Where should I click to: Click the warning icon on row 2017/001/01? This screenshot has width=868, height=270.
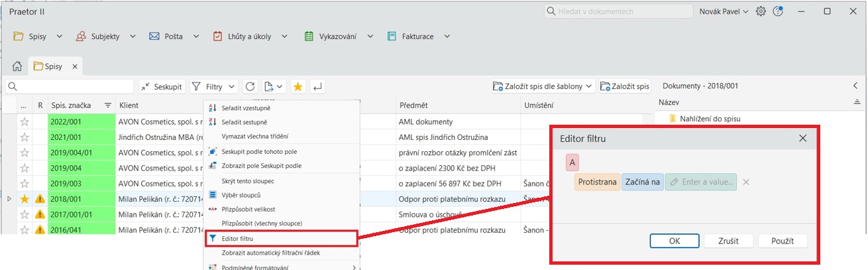40,214
